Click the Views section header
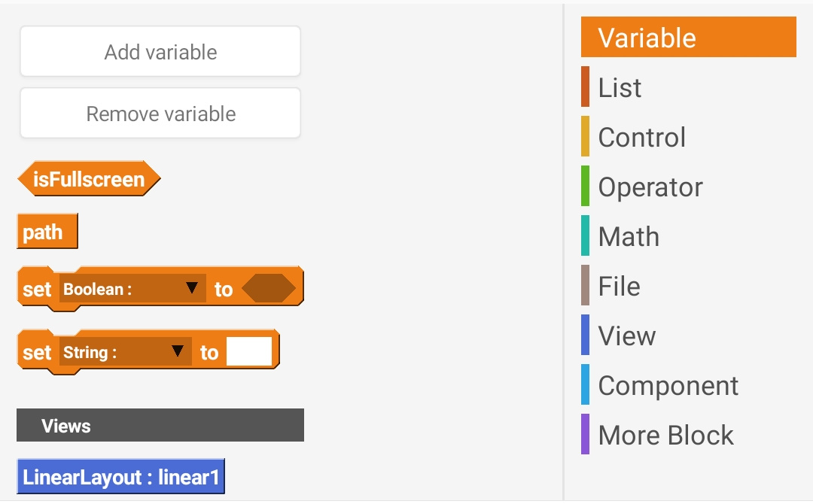The height and width of the screenshot is (504, 813). (160, 426)
